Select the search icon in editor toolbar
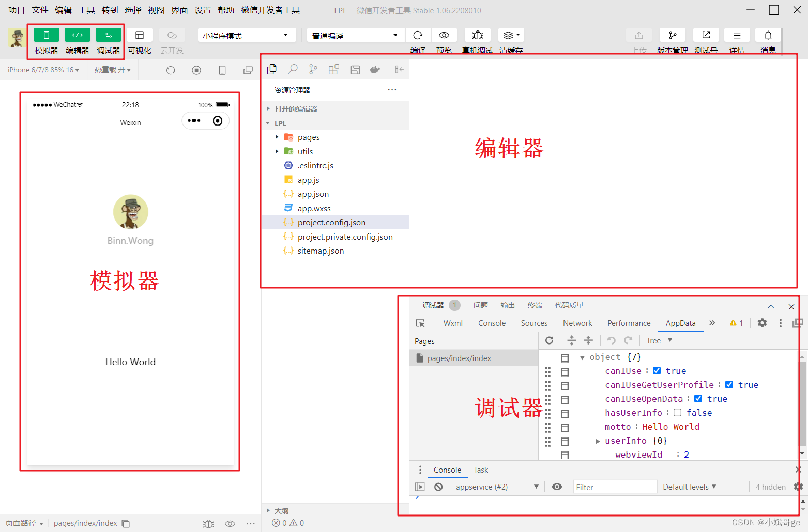This screenshot has width=808, height=532. coord(292,69)
